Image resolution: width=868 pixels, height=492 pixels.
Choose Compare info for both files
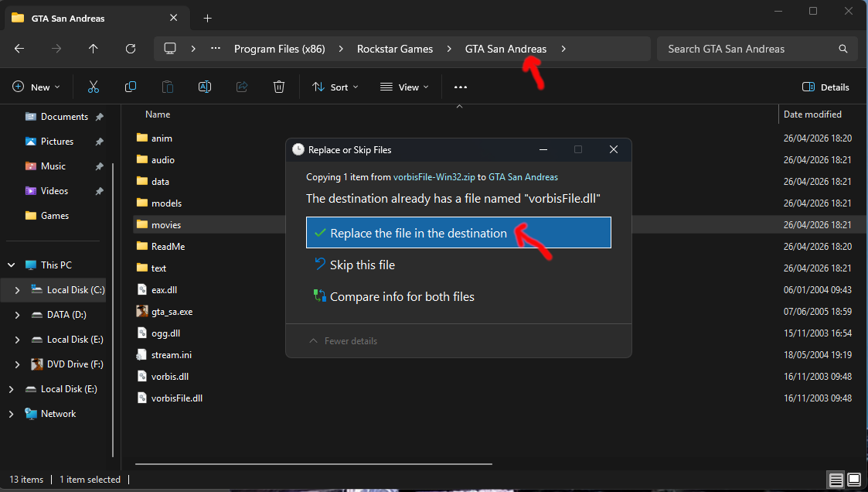[x=458, y=296]
